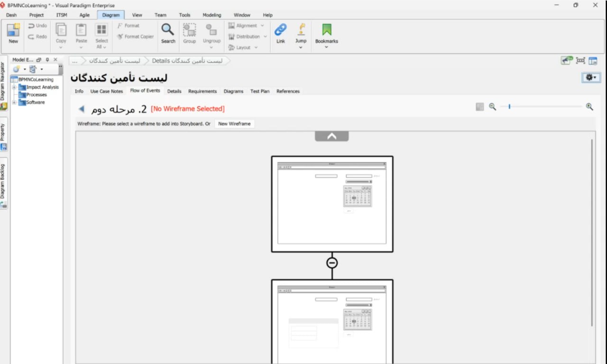Expand the Impact Analysis tree node

point(14,87)
